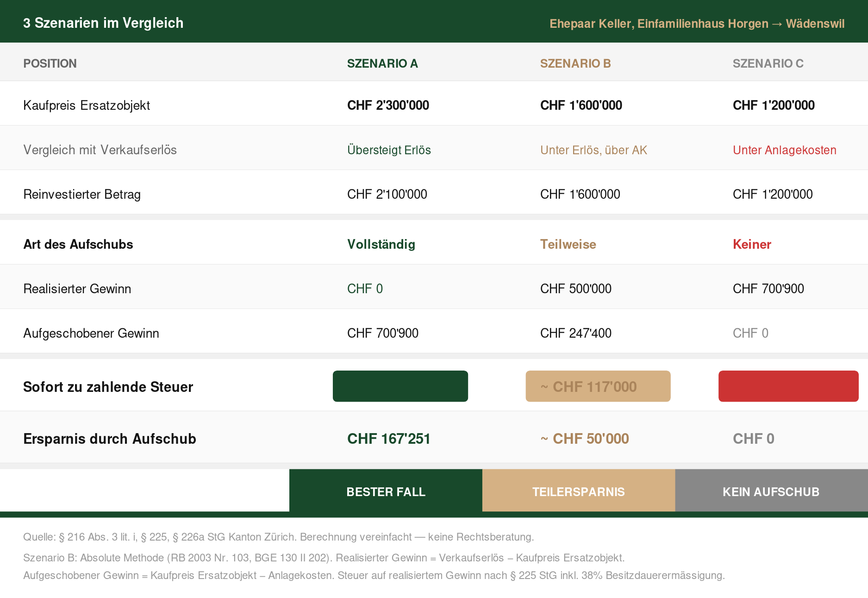Click the SZENARIO C column header
The width and height of the screenshot is (868, 598).
[x=768, y=63]
